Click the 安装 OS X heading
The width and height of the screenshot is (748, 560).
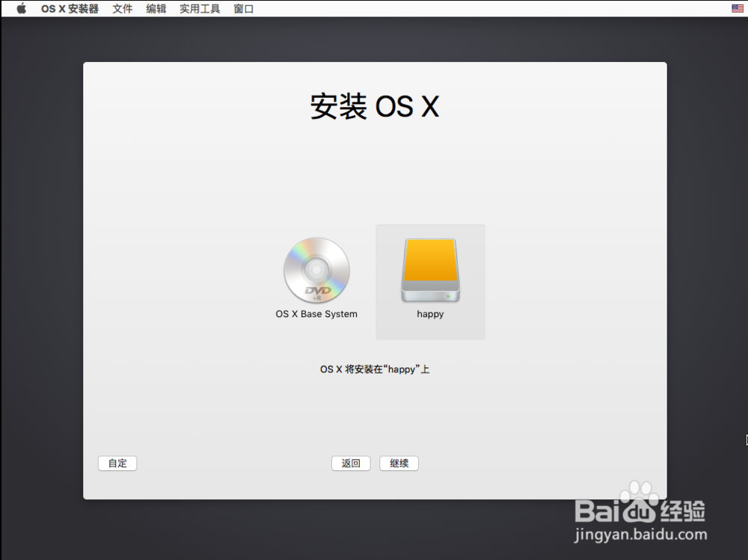(x=375, y=106)
